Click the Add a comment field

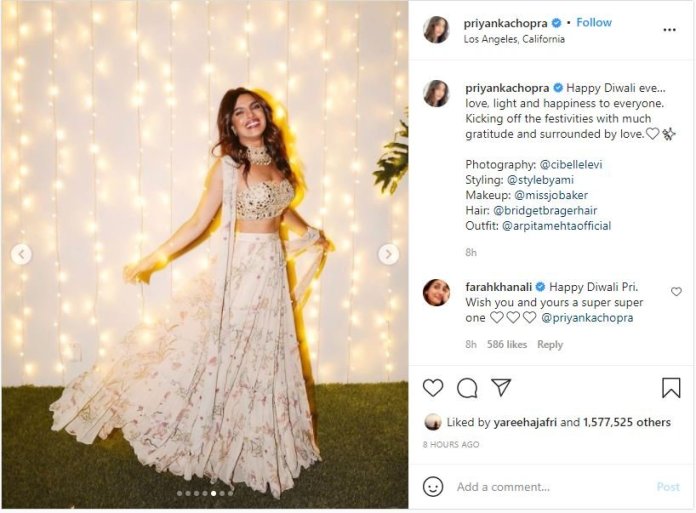point(540,487)
